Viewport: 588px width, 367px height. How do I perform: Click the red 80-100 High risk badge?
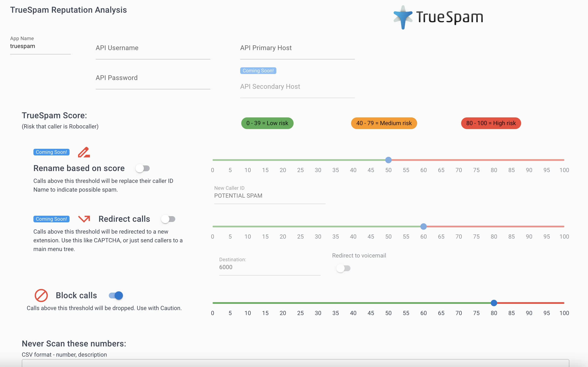point(491,123)
